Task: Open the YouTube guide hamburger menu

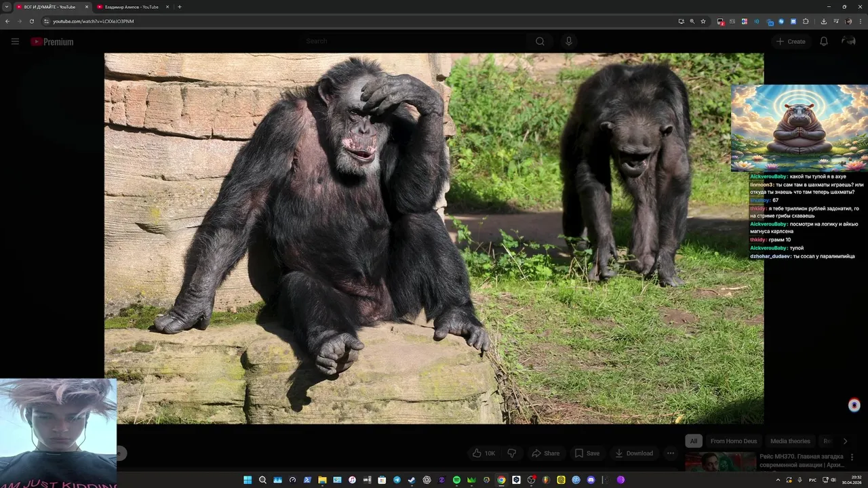Action: coord(15,41)
